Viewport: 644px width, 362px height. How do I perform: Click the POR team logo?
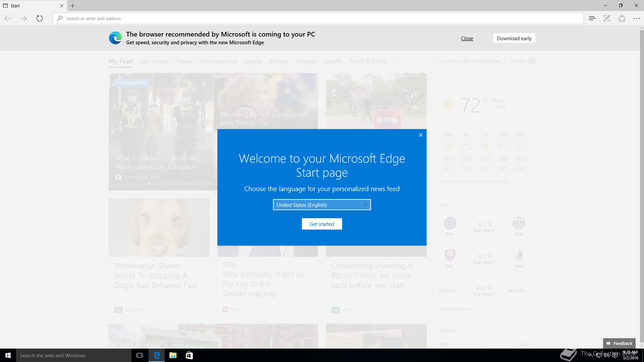[x=519, y=223]
